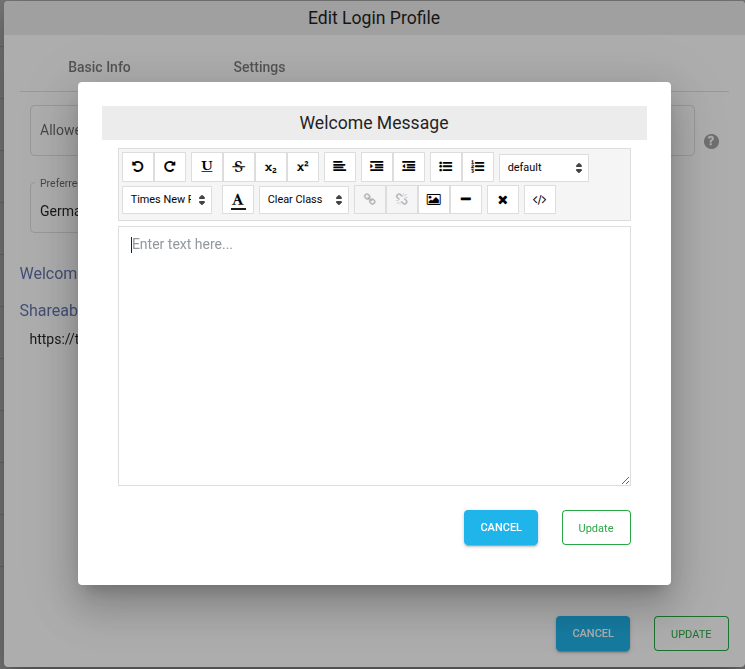Toggle the HTML code view
Image resolution: width=745 pixels, height=669 pixels.
(x=540, y=199)
